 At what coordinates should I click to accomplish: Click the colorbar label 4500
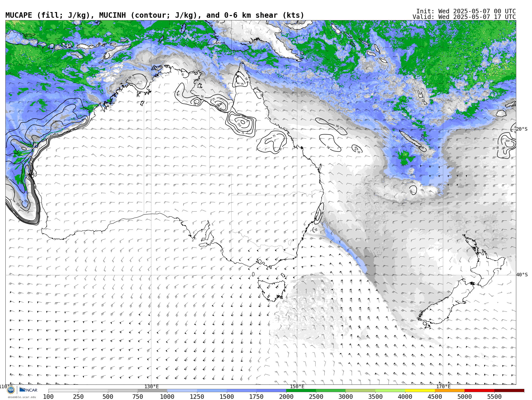(x=435, y=397)
